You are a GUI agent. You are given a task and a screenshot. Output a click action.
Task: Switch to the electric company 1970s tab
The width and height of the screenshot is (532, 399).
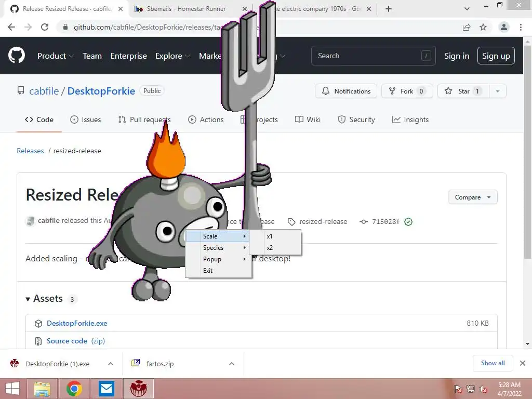[318, 9]
